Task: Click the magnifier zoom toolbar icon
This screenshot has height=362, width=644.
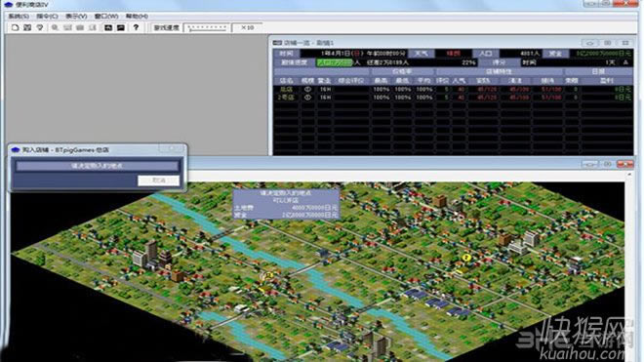Action: pyautogui.click(x=55, y=27)
